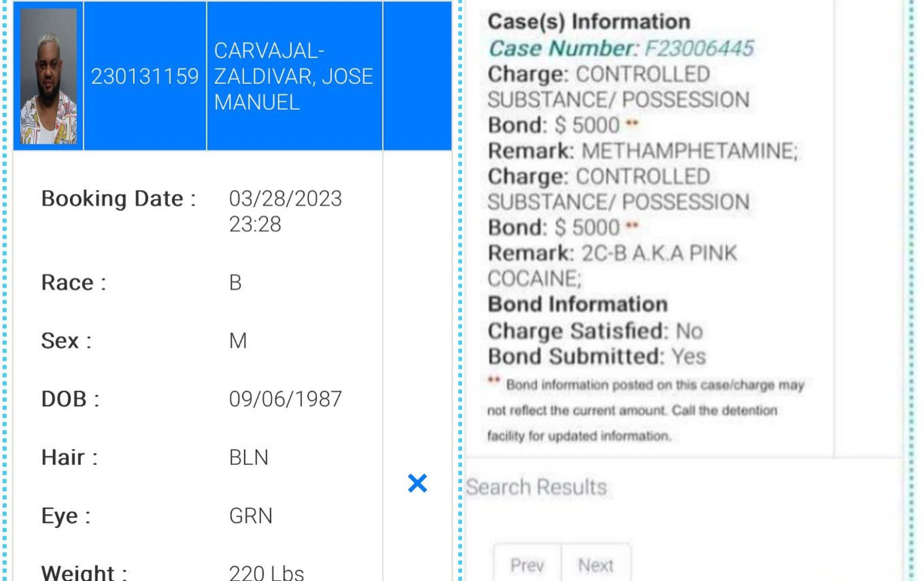This screenshot has width=924, height=581.
Task: Go to the Prev results page
Action: 527,566
